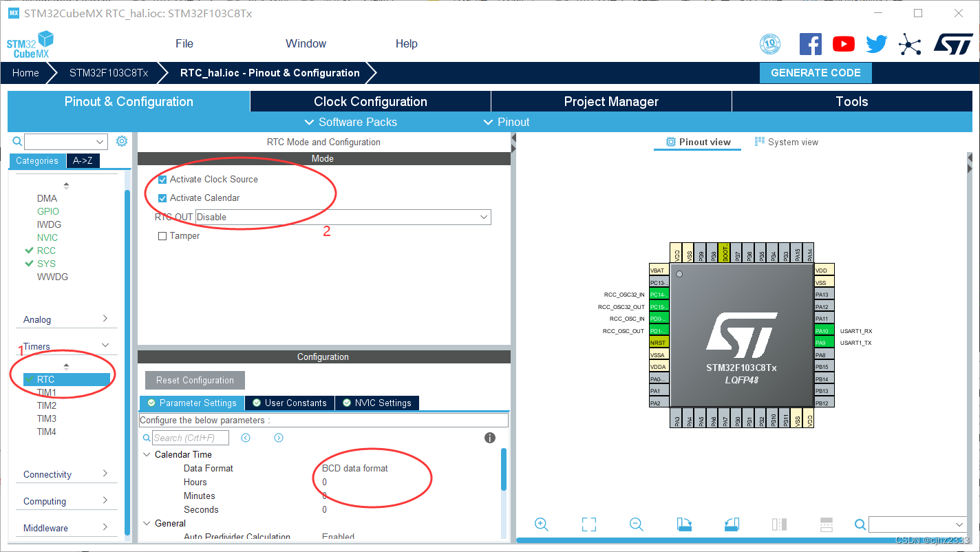
Task: Uncheck Activate Calendar
Action: 162,198
